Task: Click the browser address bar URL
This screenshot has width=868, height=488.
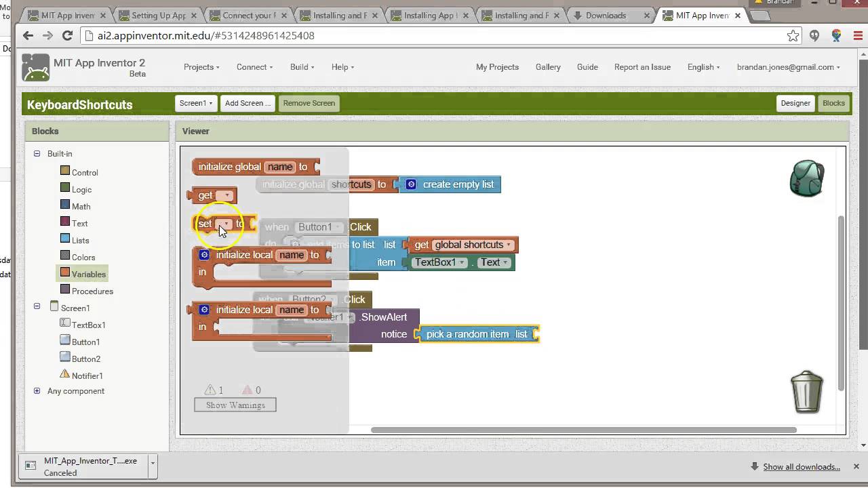Action: tap(205, 36)
